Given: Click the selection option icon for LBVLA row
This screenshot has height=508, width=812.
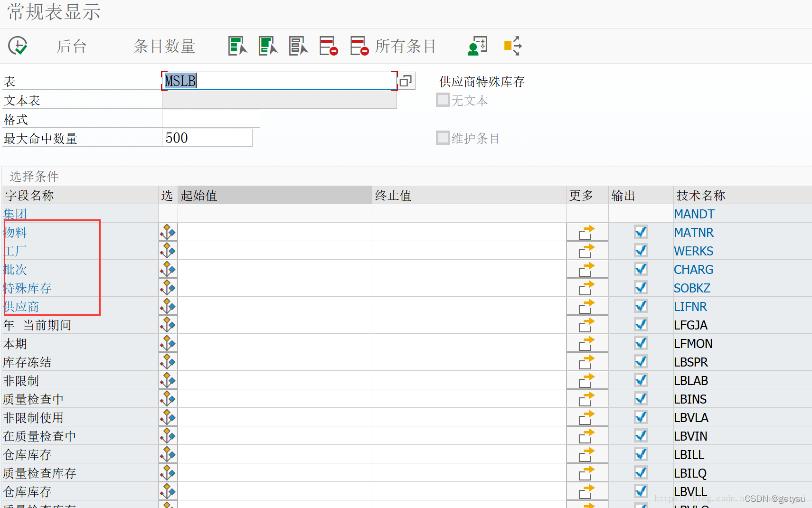Looking at the screenshot, I should 168,417.
